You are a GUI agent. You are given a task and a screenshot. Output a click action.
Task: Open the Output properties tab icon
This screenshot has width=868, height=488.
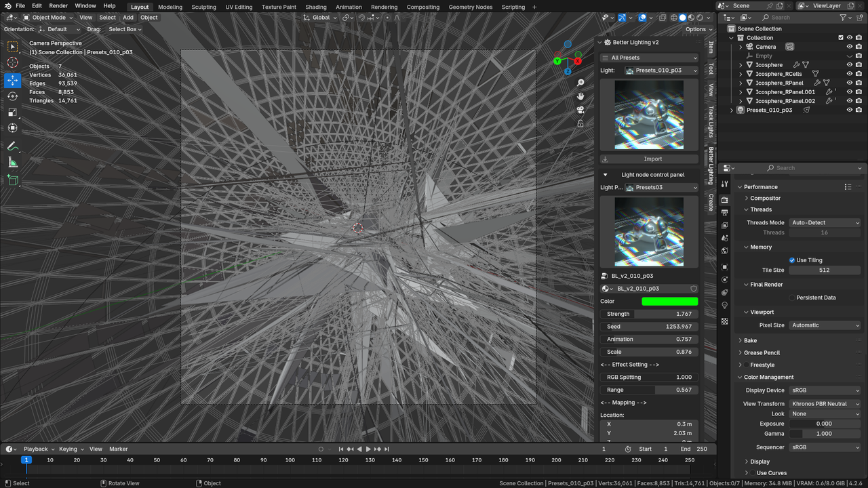coord(724,213)
